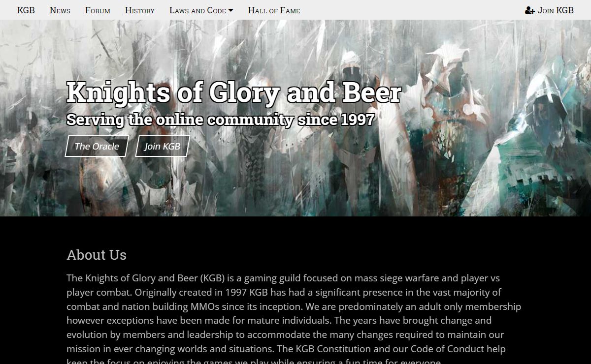The height and width of the screenshot is (364, 591).
Task: Go to the News page
Action: 60,10
